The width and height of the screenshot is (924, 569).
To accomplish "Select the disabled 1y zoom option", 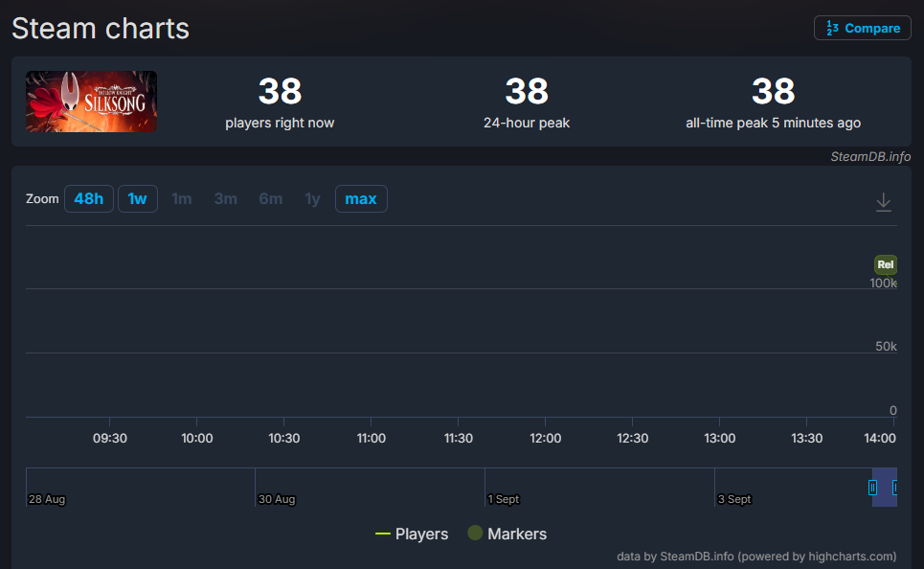I will [312, 198].
